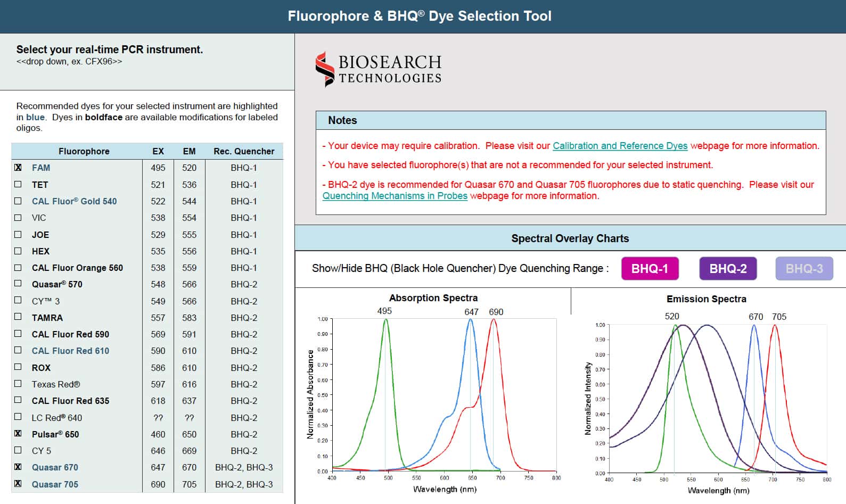Click the EX column header
The height and width of the screenshot is (504, 846).
coord(158,151)
